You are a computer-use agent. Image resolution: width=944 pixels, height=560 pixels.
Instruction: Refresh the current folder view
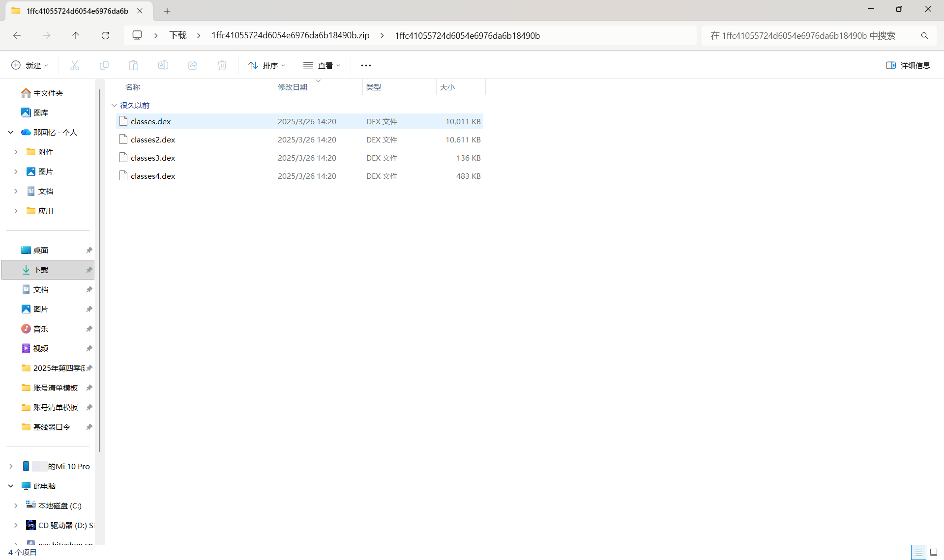point(105,35)
